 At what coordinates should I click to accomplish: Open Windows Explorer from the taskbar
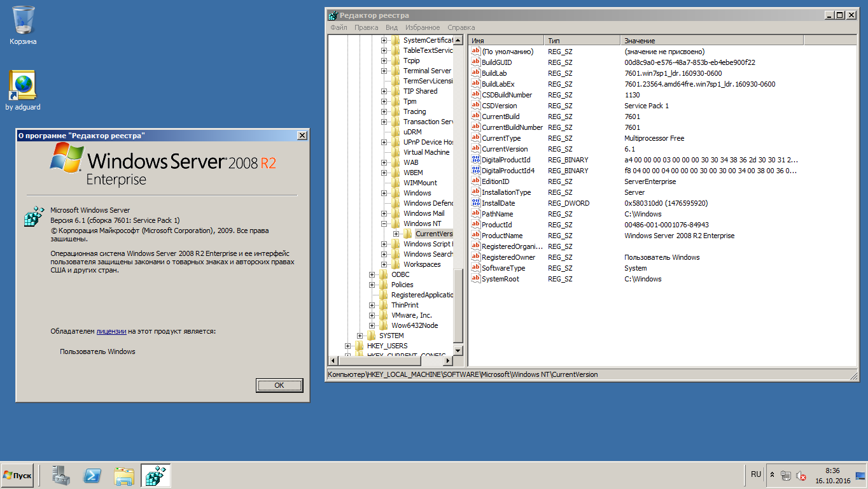tap(125, 476)
